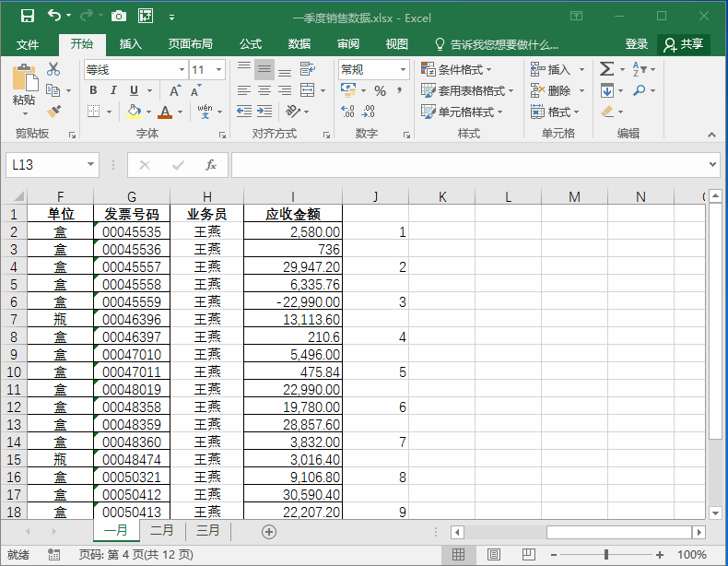
Task: Collapse the ribbon with the arrow
Action: coord(711,135)
